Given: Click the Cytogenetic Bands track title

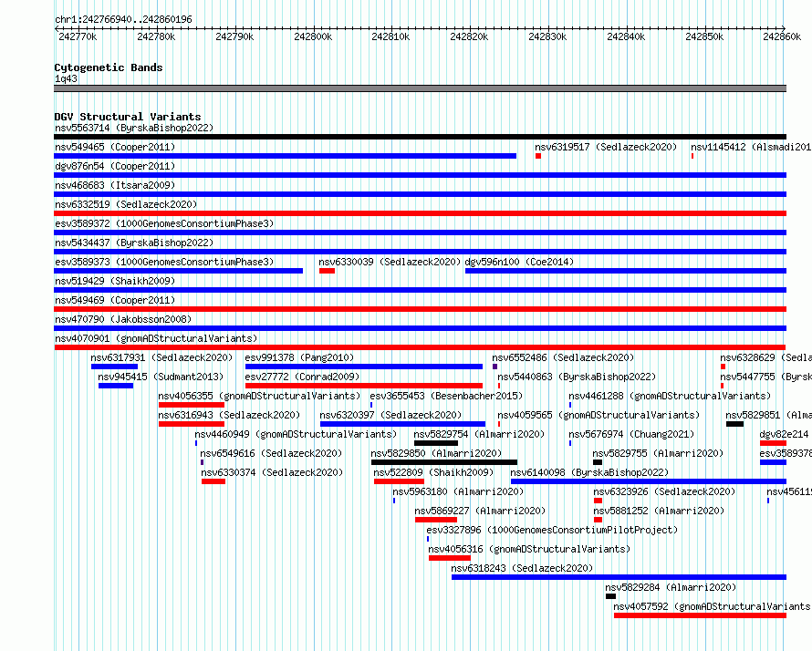Looking at the screenshot, I should click(x=109, y=67).
